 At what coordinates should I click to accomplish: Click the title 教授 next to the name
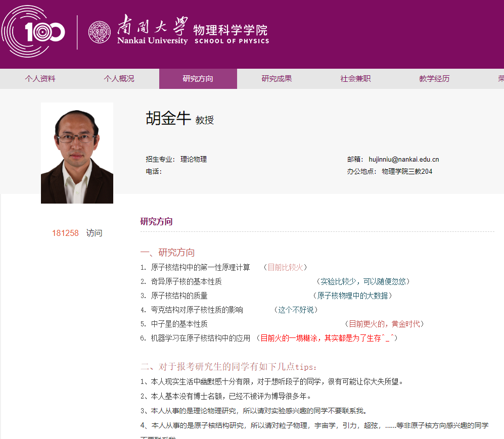(205, 120)
